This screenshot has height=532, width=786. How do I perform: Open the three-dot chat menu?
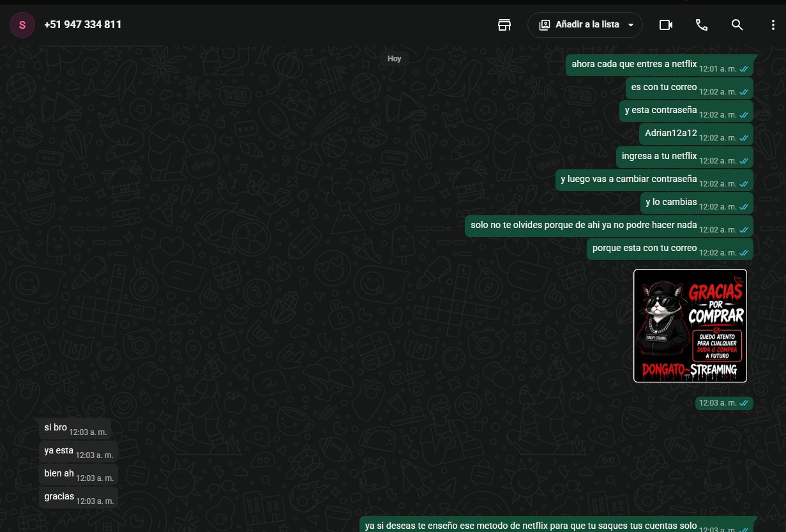click(x=773, y=25)
